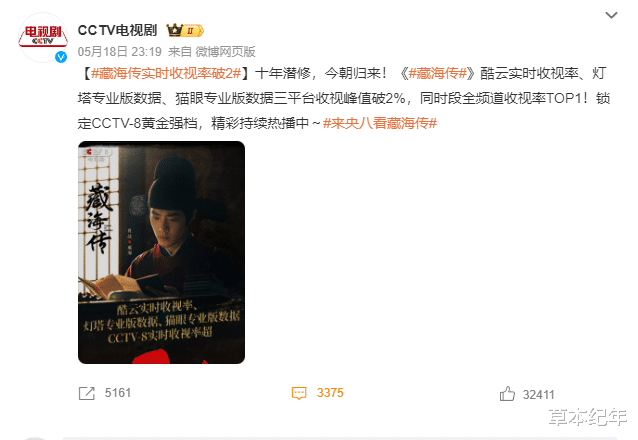Click the orange comment bubble icon

(x=299, y=393)
